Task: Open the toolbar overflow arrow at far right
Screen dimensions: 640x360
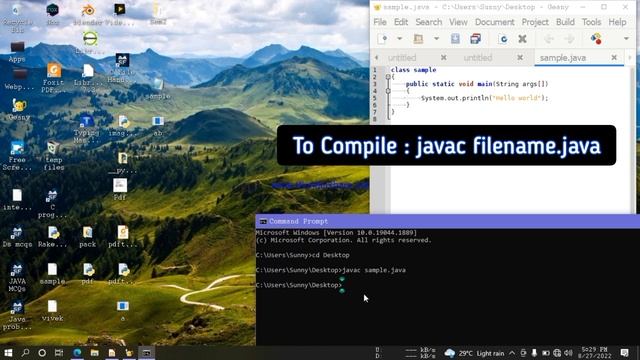Action: (x=626, y=39)
